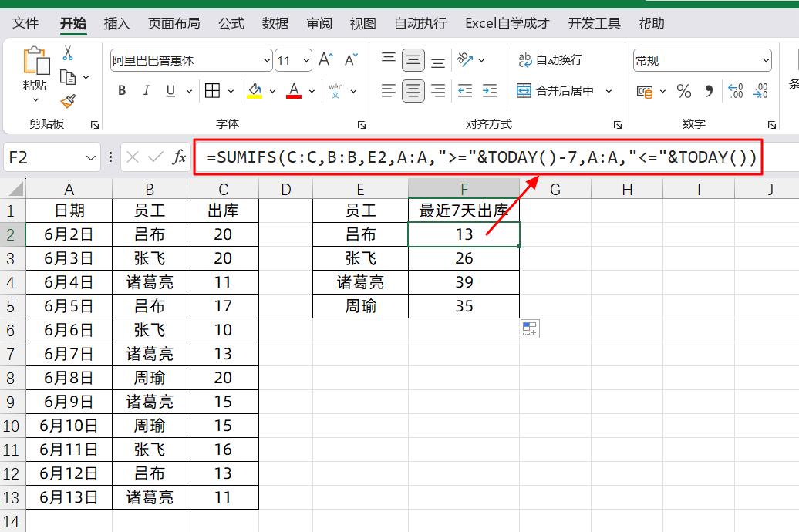Decrease font size with smaller A
The height and width of the screenshot is (532, 799).
[x=351, y=60]
